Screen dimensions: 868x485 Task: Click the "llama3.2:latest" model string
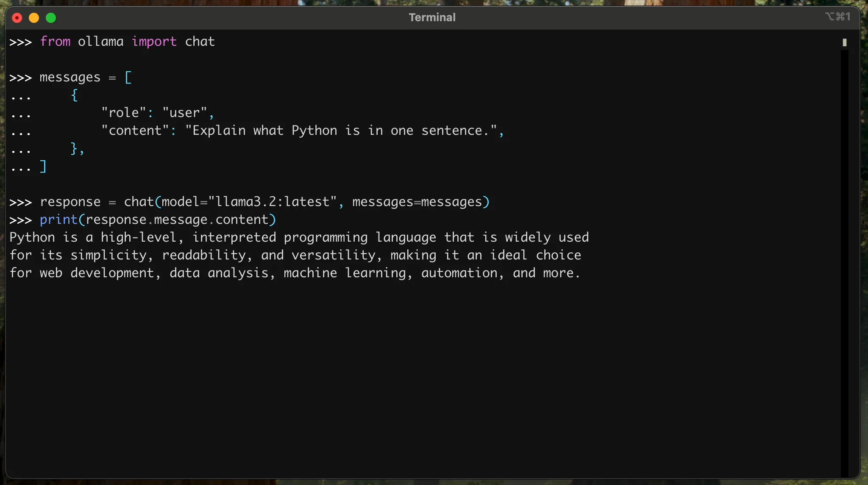[273, 202]
